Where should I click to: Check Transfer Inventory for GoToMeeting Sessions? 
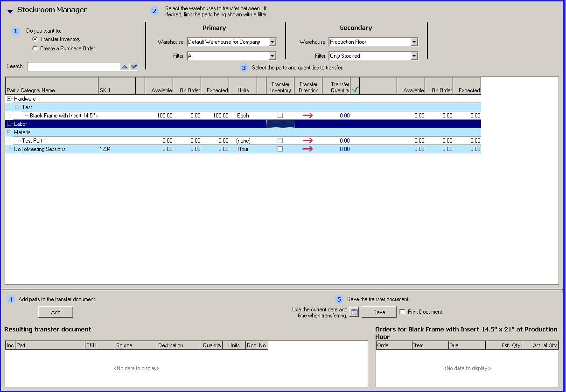click(280, 149)
